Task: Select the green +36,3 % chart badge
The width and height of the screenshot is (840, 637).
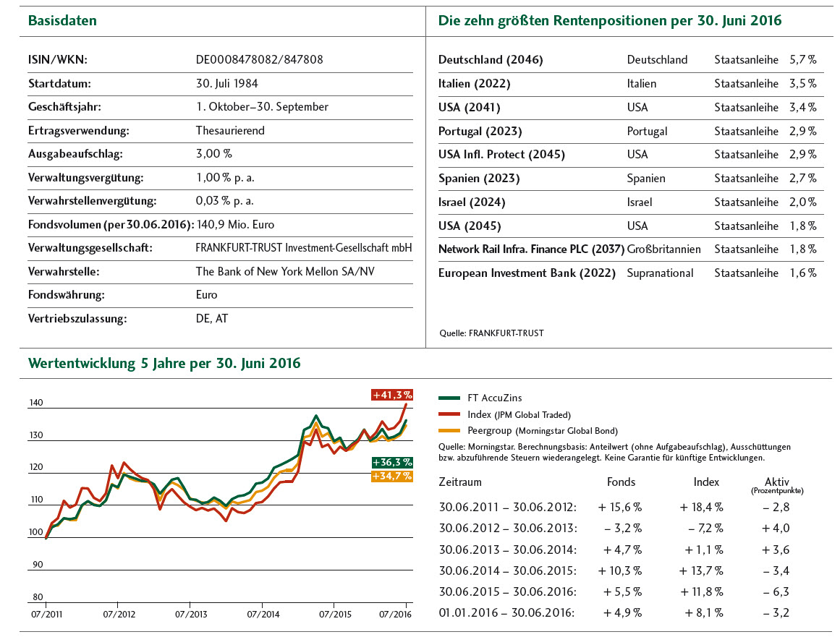Action: click(391, 462)
